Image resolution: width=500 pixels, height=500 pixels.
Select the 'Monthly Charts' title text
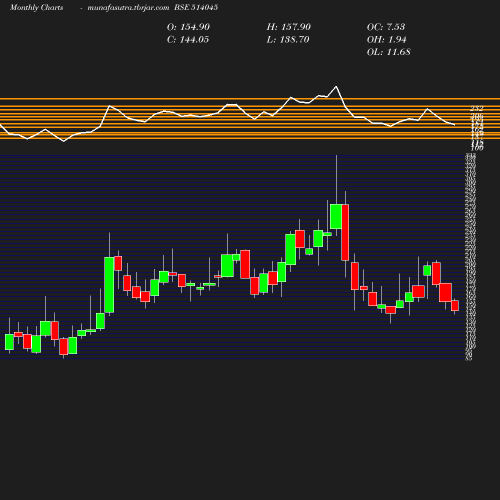click(x=36, y=7)
